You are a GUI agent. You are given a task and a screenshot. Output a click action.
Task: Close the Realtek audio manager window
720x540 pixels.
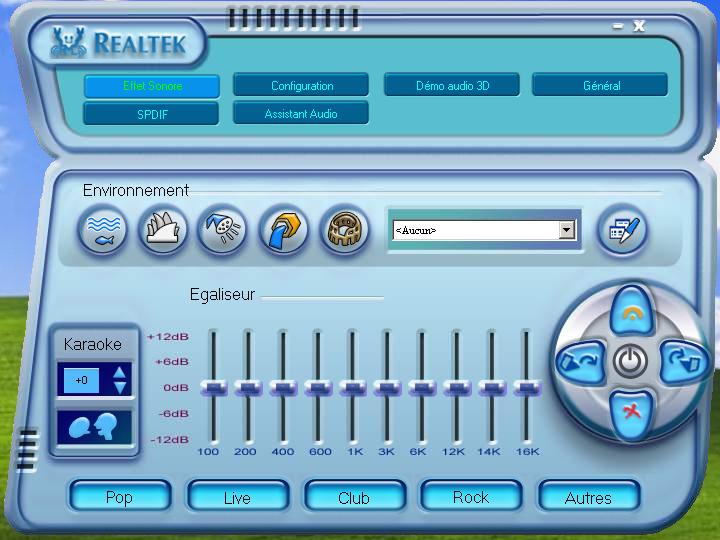639,26
